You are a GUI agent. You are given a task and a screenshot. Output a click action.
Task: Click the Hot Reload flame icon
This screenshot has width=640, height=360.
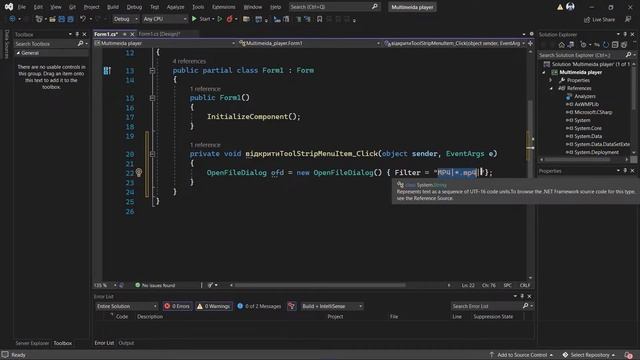230,19
